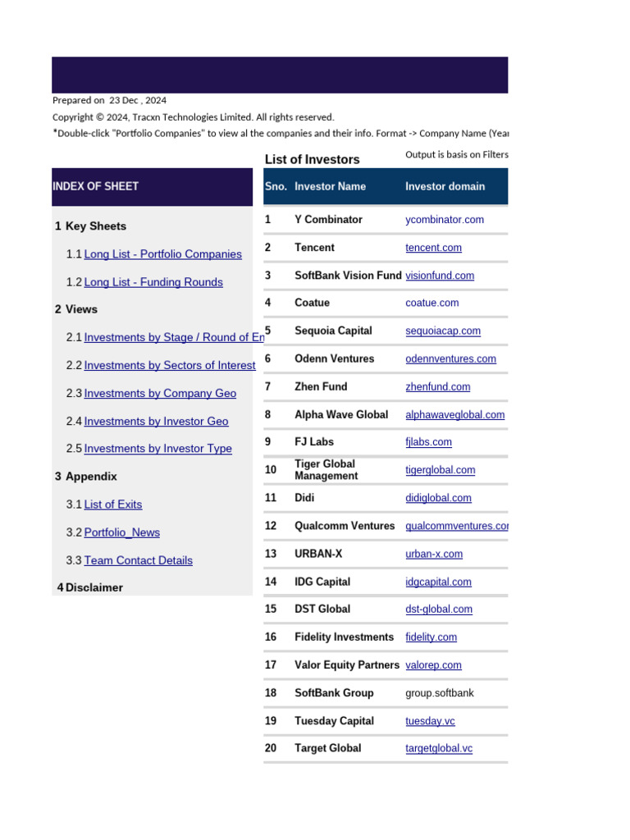Open Investments by Investor Geo sheet

156,421
